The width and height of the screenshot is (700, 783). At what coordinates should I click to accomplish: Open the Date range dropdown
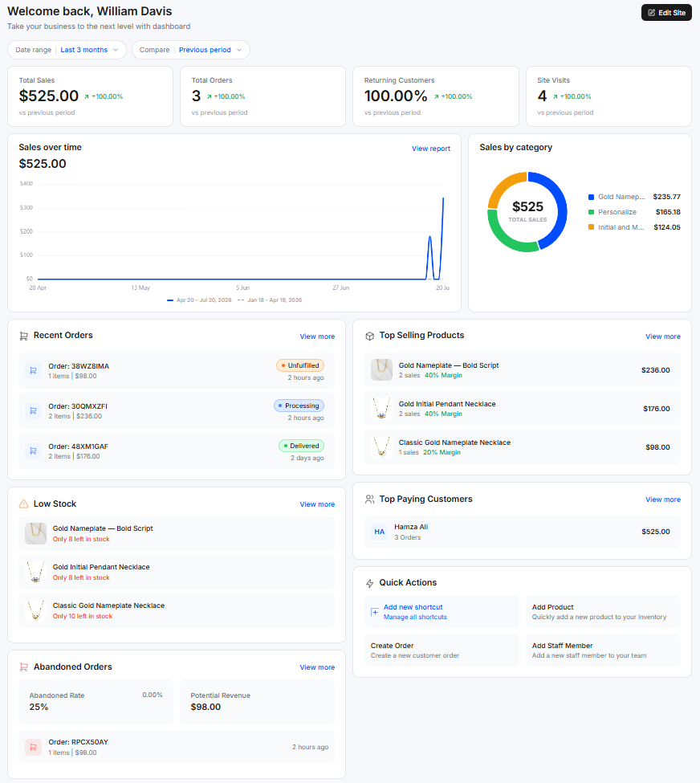[x=67, y=50]
